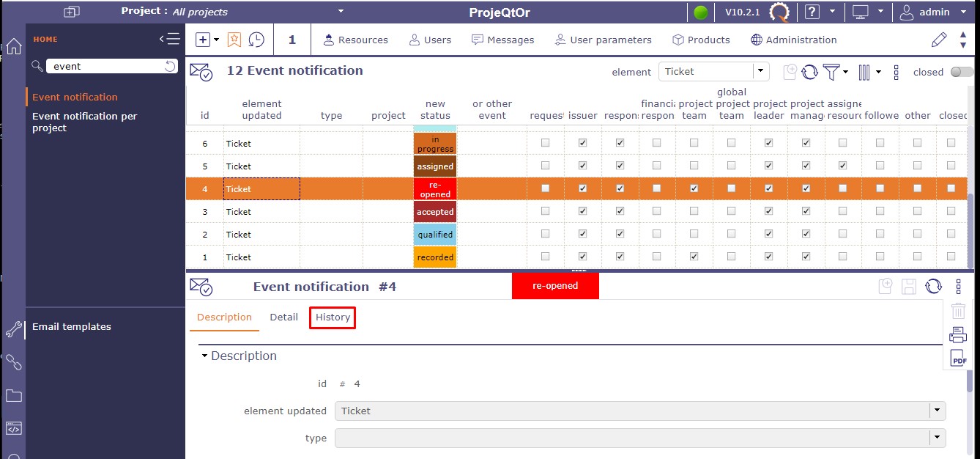Open help question mark icon
Image resolution: width=980 pixels, height=459 pixels.
coord(812,12)
